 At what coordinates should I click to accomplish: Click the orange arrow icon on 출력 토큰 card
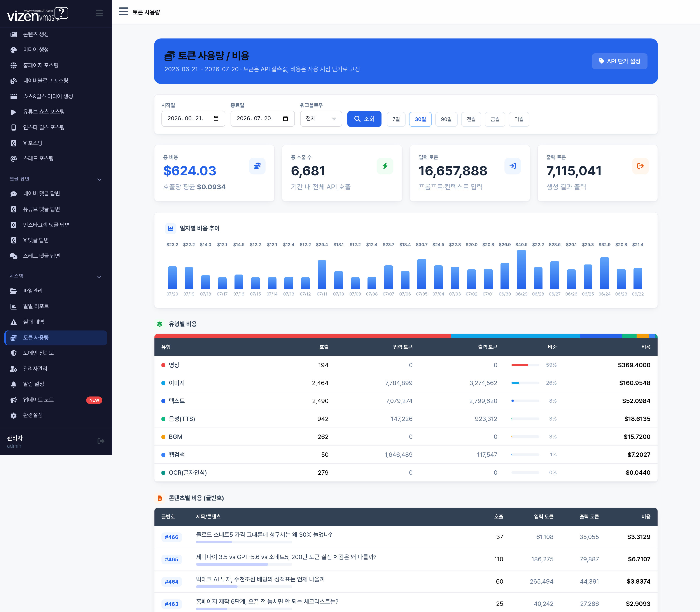[640, 166]
